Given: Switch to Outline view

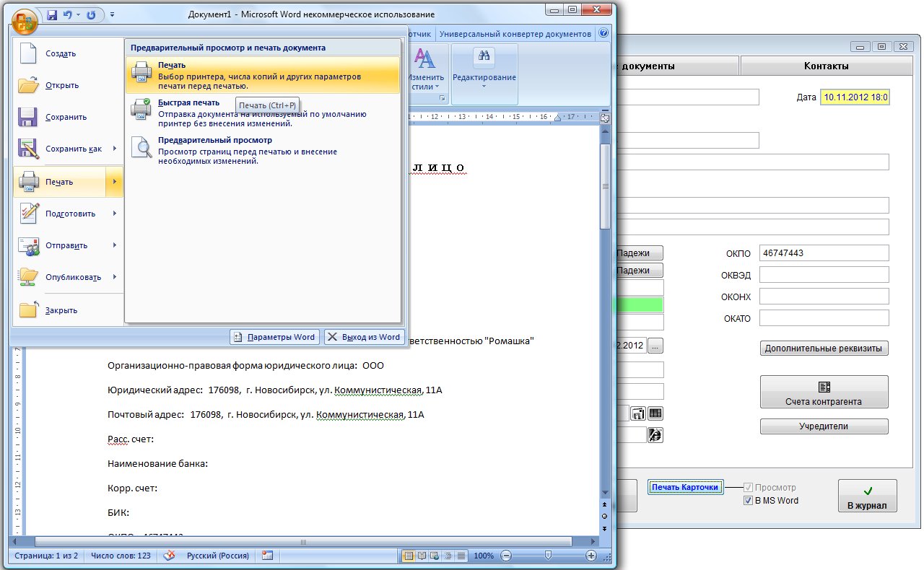Looking at the screenshot, I should click(x=448, y=556).
